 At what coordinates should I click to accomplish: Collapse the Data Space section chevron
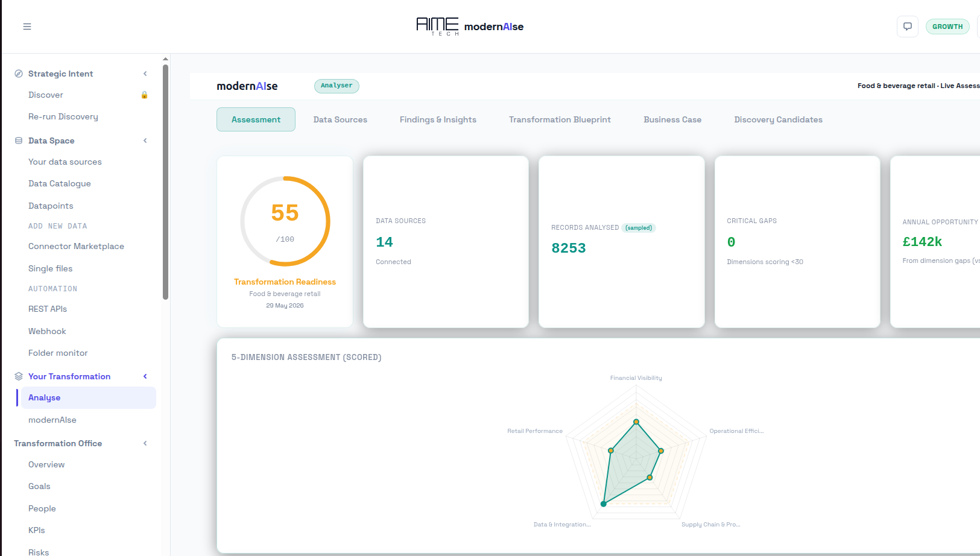145,141
